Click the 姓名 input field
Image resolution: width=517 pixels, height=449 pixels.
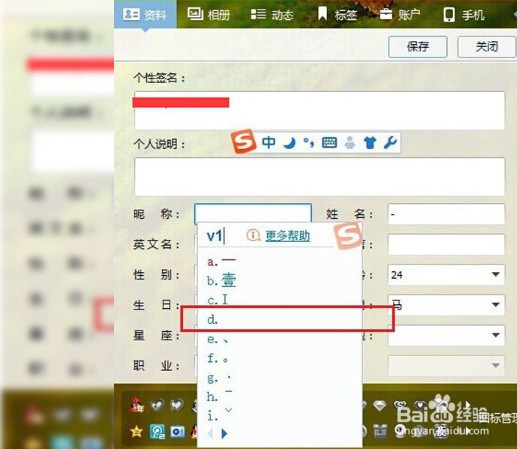coord(446,214)
